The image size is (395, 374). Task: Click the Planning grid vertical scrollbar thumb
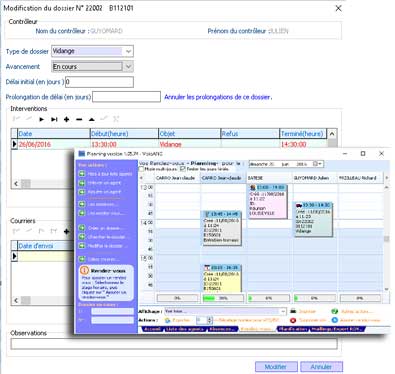[387, 239]
